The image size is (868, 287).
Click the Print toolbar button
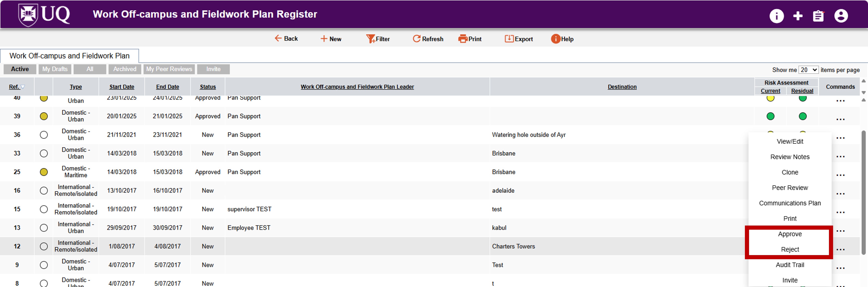[x=470, y=39]
